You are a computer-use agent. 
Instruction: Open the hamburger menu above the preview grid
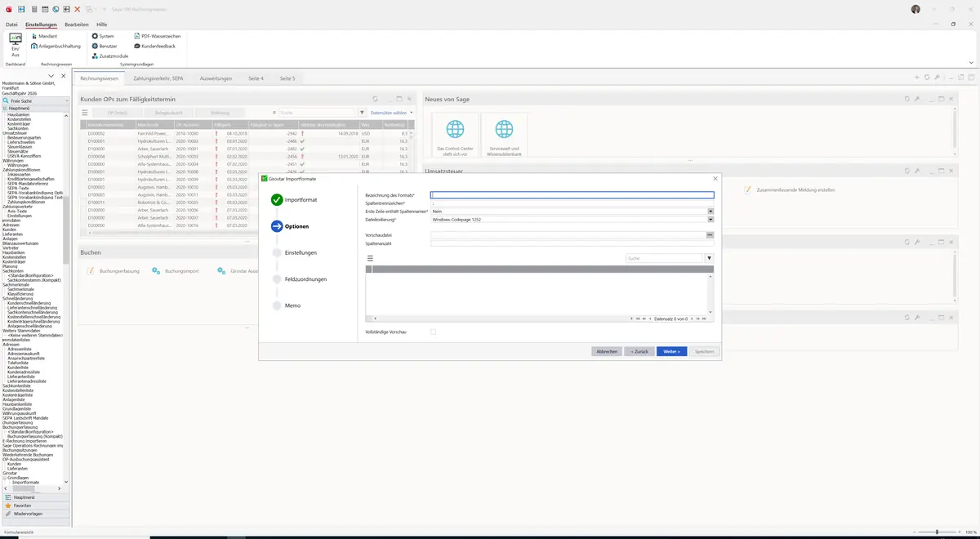pyautogui.click(x=370, y=258)
